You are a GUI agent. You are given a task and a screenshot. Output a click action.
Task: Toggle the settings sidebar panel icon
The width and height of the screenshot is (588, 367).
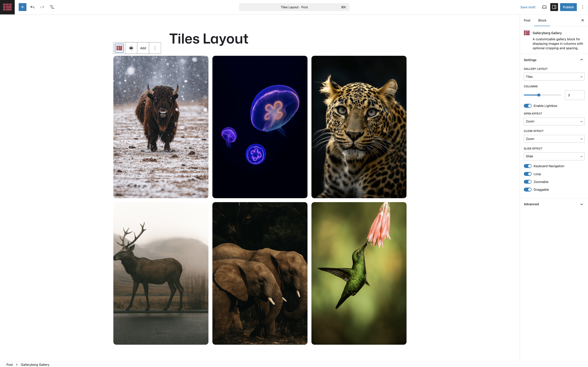[554, 7]
